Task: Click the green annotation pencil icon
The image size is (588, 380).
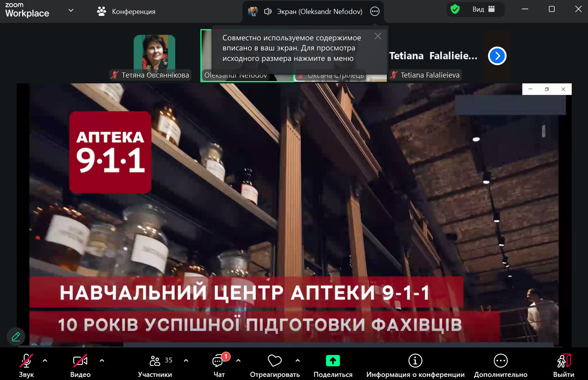Action: pos(16,336)
